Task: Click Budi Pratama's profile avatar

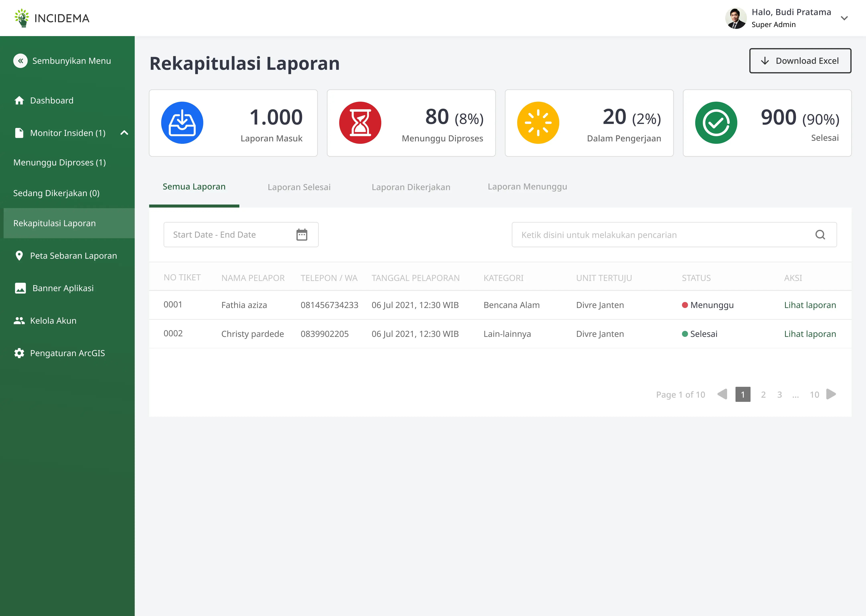Action: pyautogui.click(x=736, y=18)
